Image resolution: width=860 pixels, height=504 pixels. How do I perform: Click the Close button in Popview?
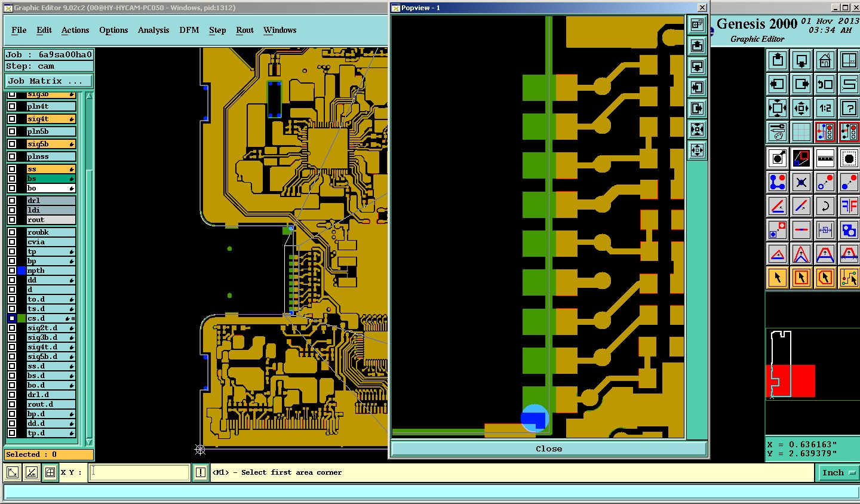point(549,449)
